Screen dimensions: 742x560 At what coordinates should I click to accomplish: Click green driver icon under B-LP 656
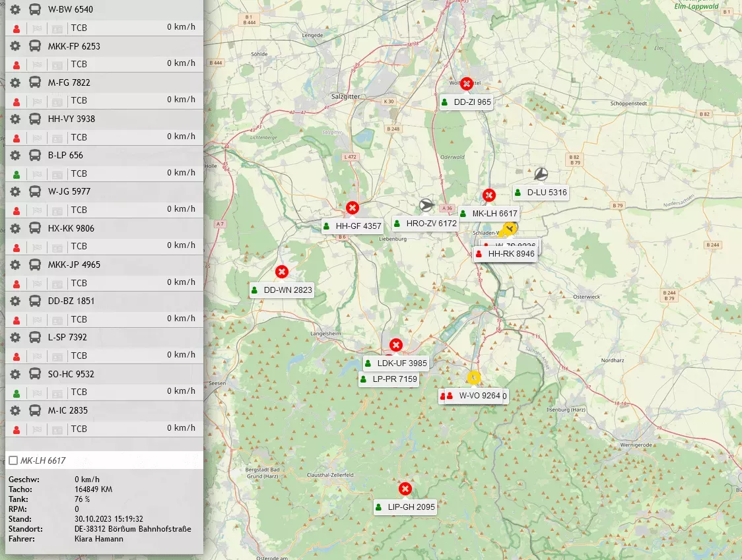[x=17, y=174]
